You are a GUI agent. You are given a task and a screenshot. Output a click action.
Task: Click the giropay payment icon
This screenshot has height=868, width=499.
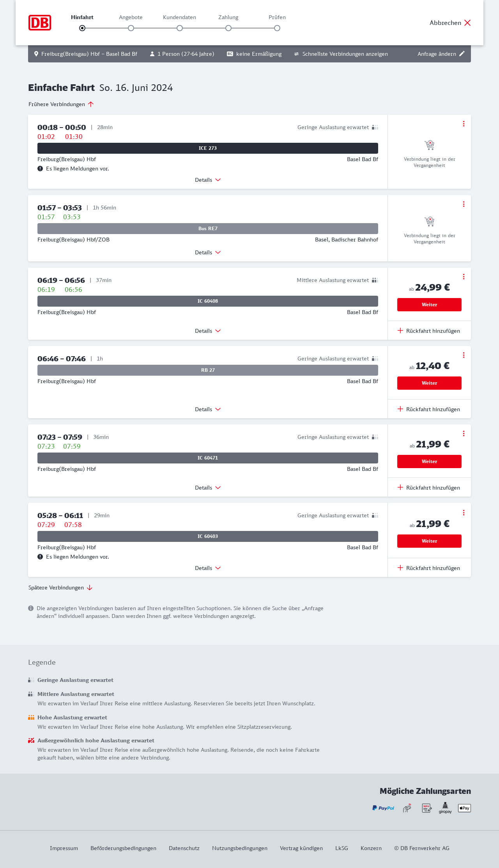coord(445,808)
